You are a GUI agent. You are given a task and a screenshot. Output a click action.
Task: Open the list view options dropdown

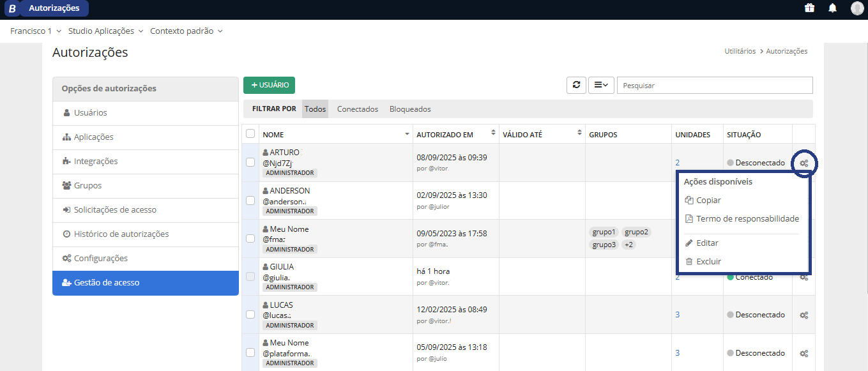600,85
